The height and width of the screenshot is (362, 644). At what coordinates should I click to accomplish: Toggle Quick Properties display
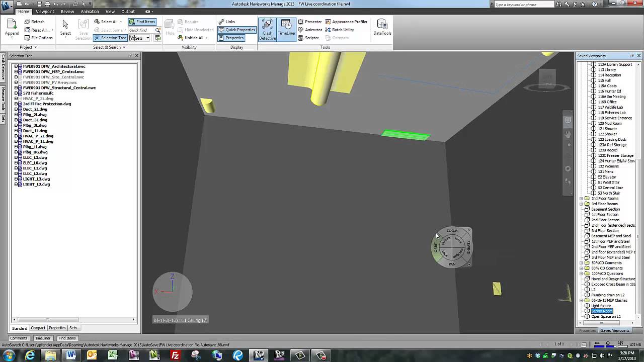237,30
